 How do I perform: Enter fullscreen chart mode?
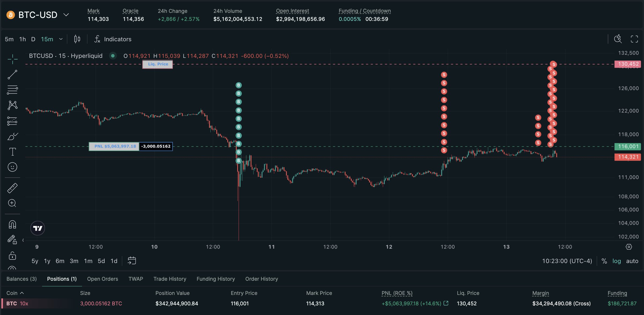point(634,39)
